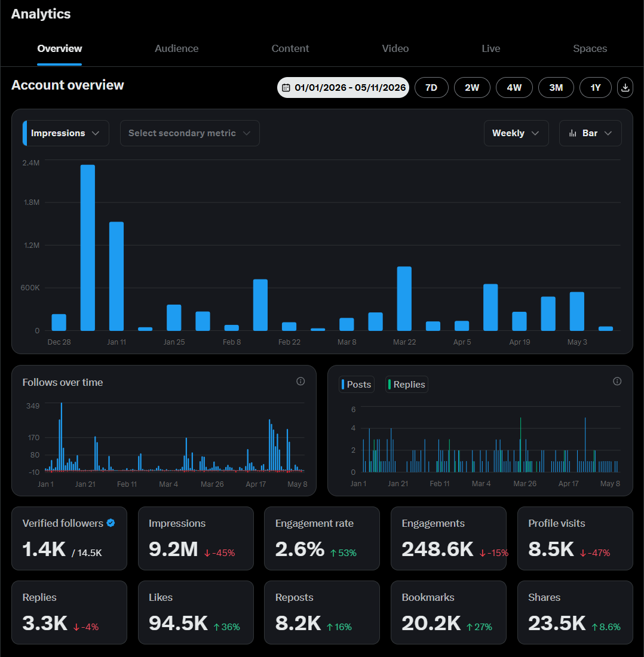Viewport: 644px width, 657px height.
Task: Click verified badge next to Verified followers
Action: pos(111,523)
